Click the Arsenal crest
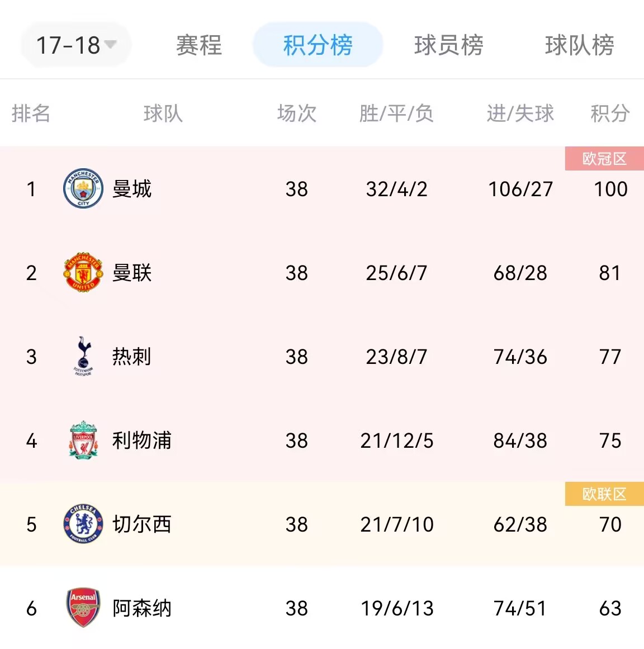The height and width of the screenshot is (649, 644). point(83,608)
